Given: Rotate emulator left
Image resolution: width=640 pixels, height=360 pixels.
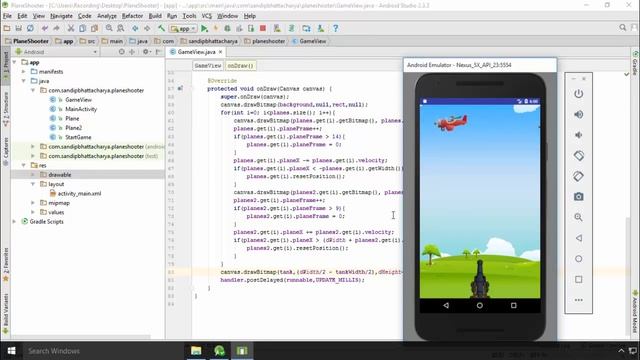Looking at the screenshot, I should (x=578, y=156).
